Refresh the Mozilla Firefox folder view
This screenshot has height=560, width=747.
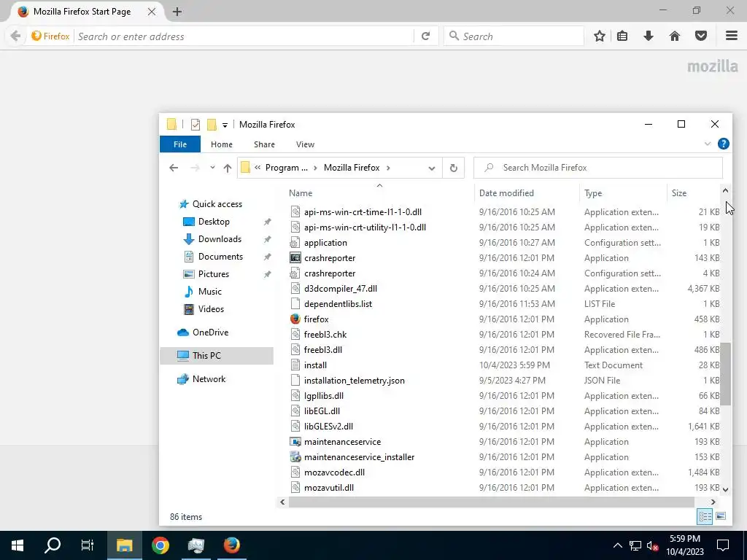coord(454,168)
